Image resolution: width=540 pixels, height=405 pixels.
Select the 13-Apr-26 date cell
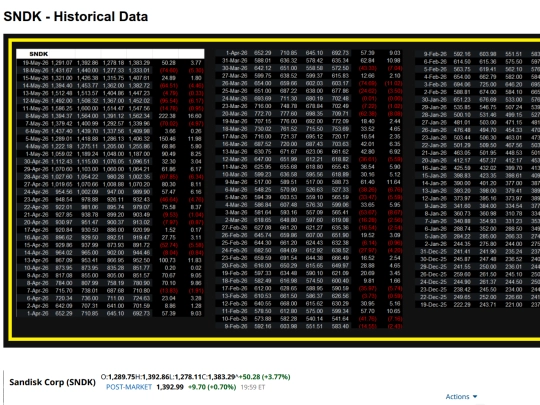(36, 260)
